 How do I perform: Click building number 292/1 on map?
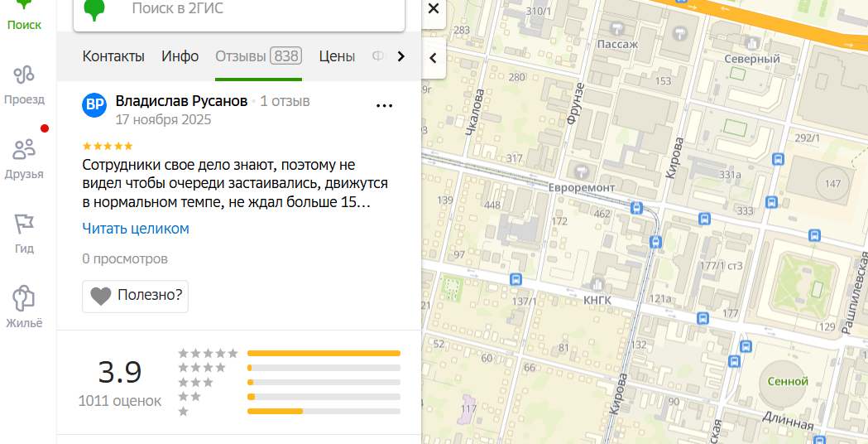tap(807, 138)
